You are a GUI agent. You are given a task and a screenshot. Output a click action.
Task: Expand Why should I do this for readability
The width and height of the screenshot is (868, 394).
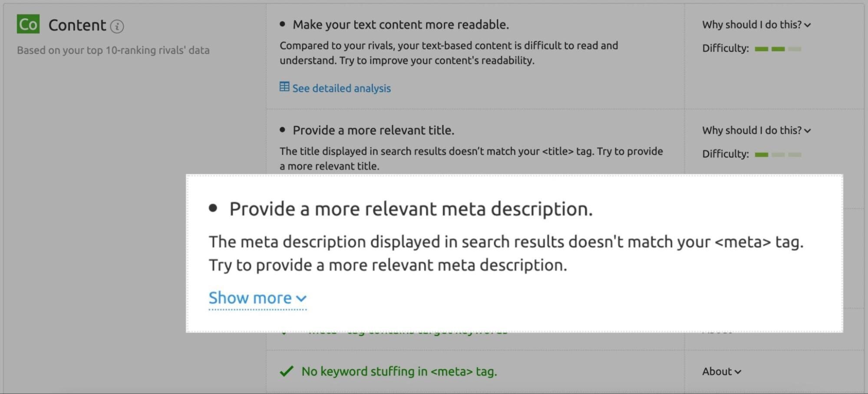pyautogui.click(x=756, y=25)
